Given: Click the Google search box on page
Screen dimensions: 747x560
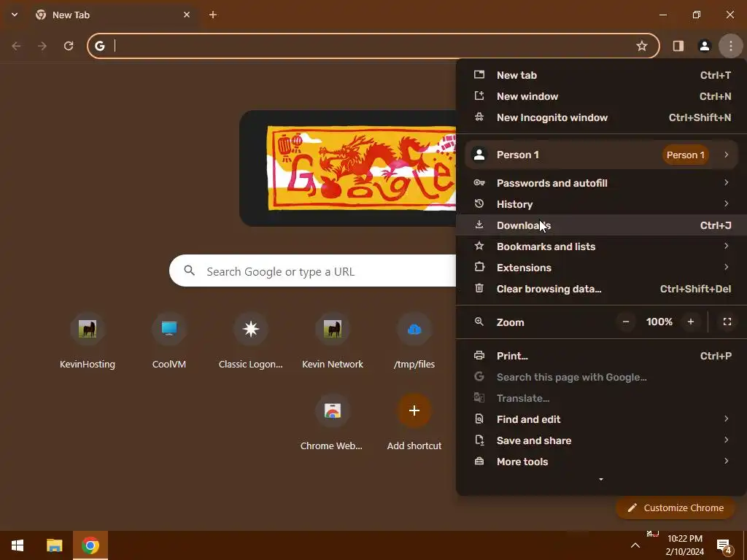Looking at the screenshot, I should [x=312, y=271].
